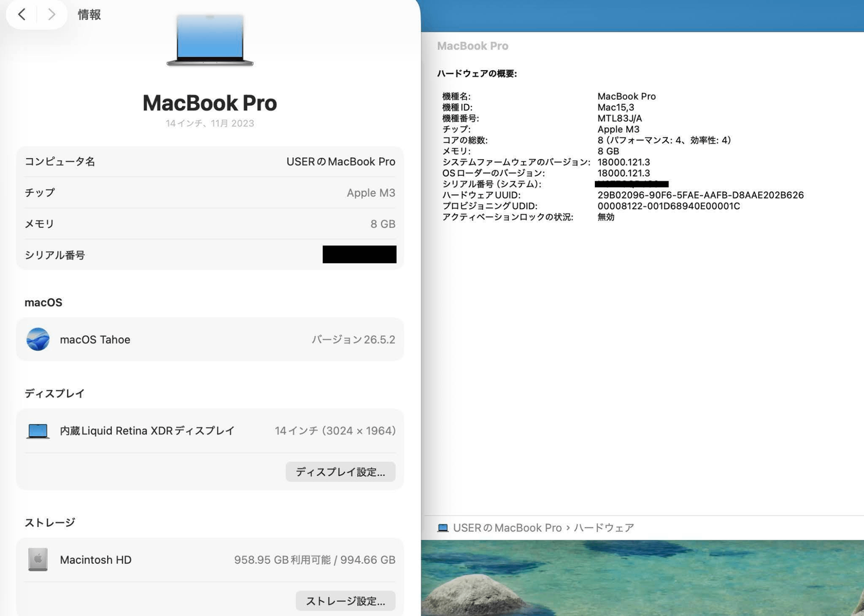
Task: Click ハードウェア in the path bar
Action: (604, 528)
